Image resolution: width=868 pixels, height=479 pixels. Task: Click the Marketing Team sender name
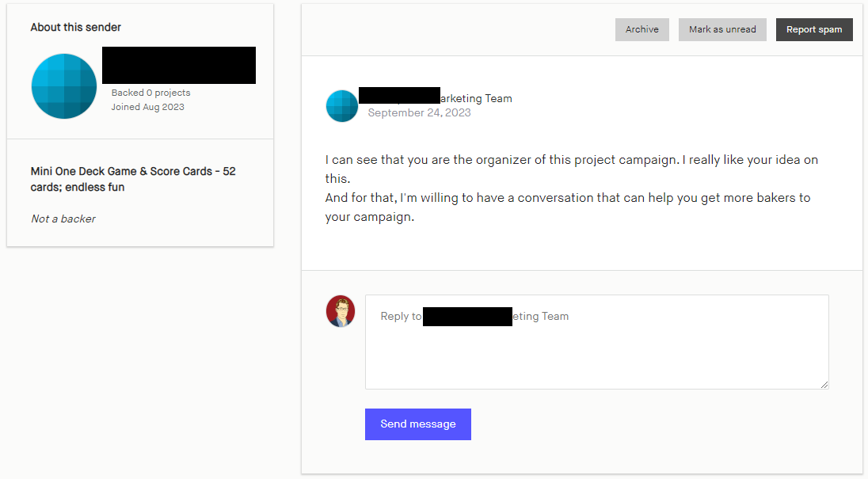coord(436,97)
